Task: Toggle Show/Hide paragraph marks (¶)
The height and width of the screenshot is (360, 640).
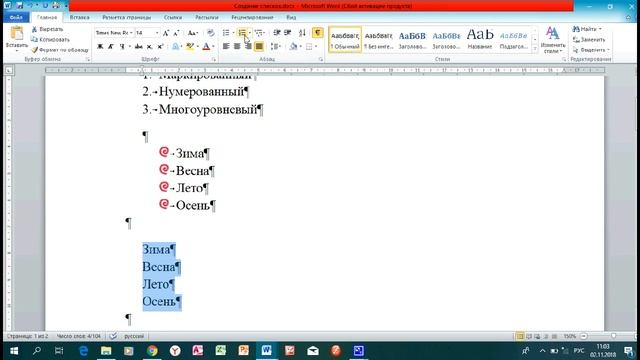Action: [x=318, y=33]
